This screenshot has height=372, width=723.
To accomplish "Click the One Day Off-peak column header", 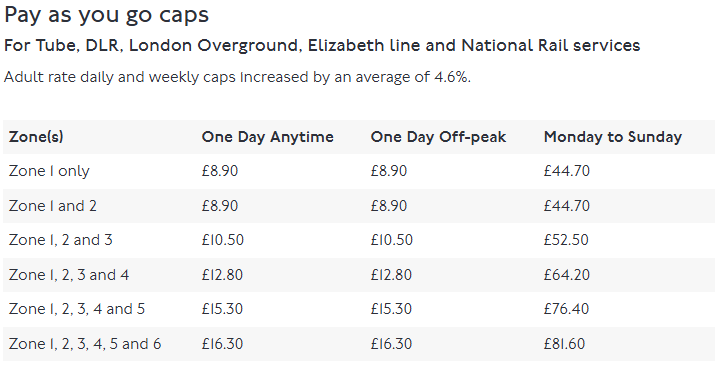I will point(438,137).
